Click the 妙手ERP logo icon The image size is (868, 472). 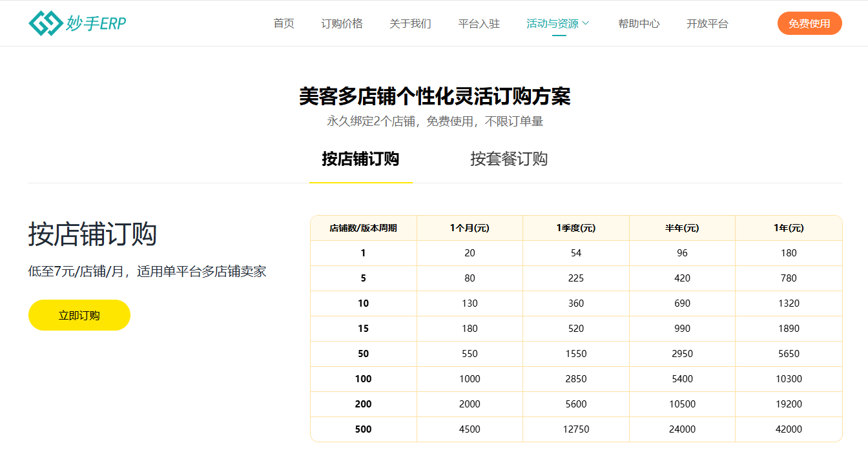(x=45, y=23)
